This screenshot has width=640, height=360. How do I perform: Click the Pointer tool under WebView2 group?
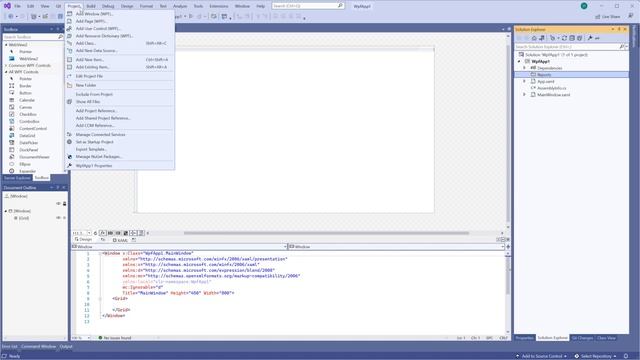click(25, 52)
